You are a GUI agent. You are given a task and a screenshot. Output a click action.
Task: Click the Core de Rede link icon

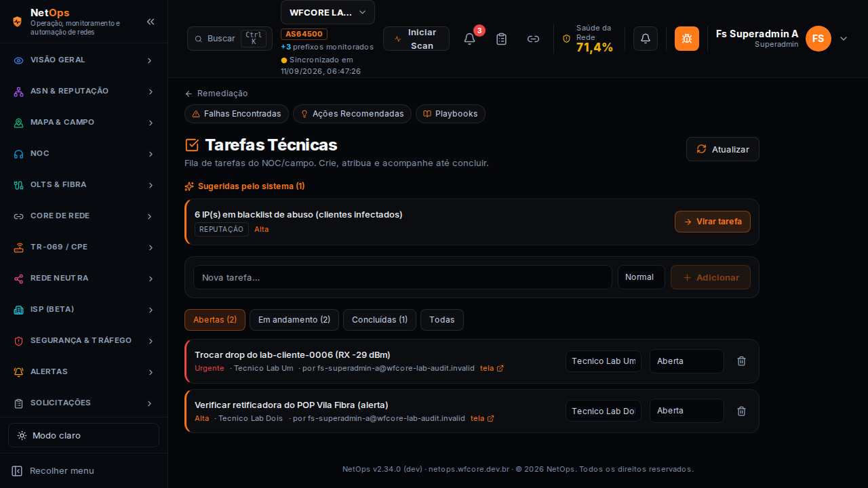tap(19, 216)
